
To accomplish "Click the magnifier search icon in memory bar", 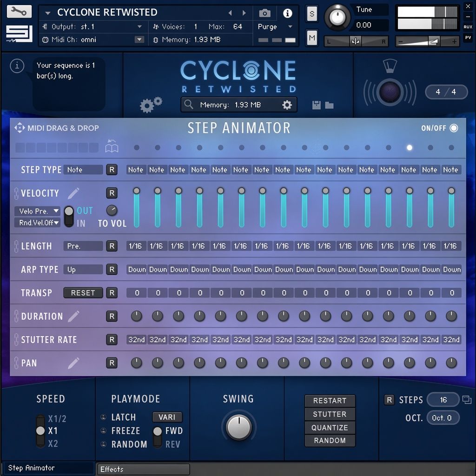I will pyautogui.click(x=189, y=105).
